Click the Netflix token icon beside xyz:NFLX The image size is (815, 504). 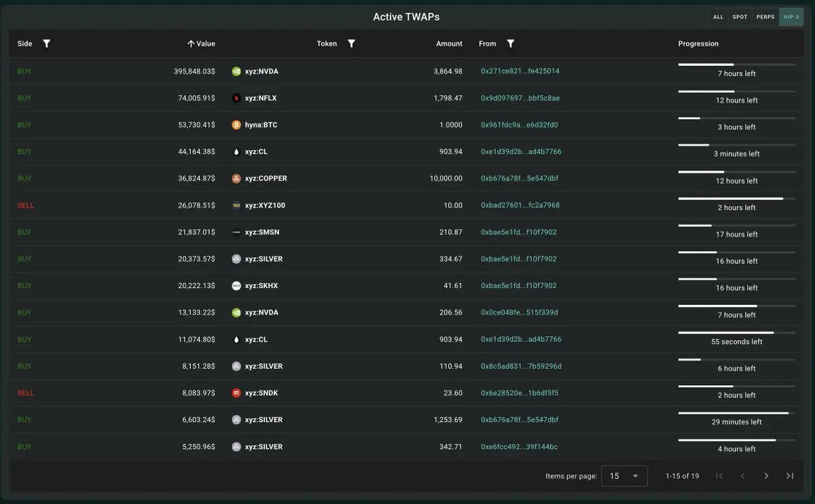[236, 98]
